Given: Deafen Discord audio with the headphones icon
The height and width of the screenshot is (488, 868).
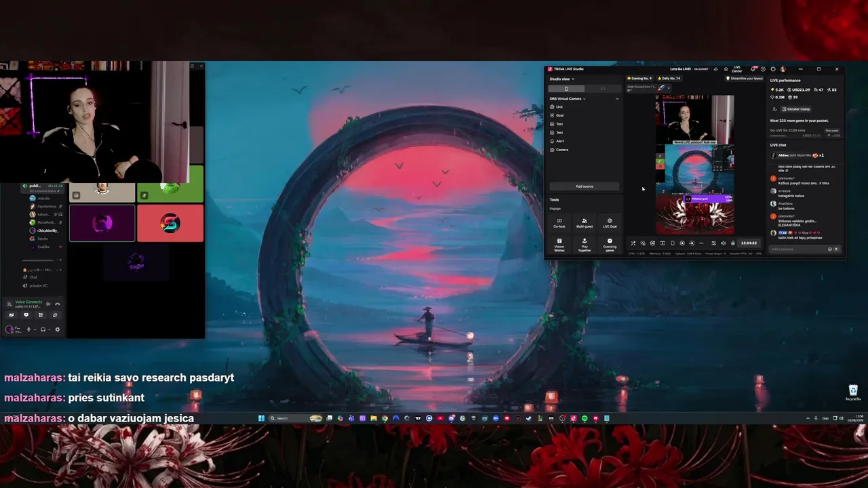Looking at the screenshot, I should [x=43, y=329].
